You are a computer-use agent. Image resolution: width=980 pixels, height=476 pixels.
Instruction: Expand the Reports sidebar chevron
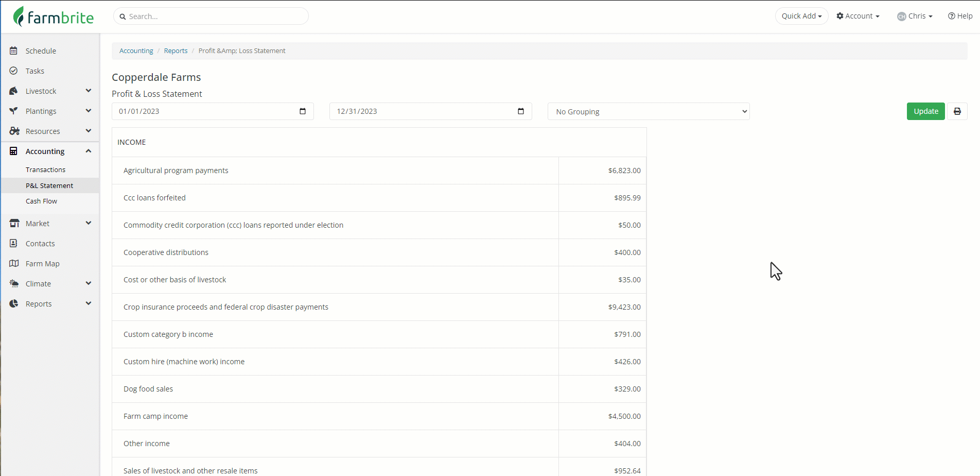click(x=89, y=303)
